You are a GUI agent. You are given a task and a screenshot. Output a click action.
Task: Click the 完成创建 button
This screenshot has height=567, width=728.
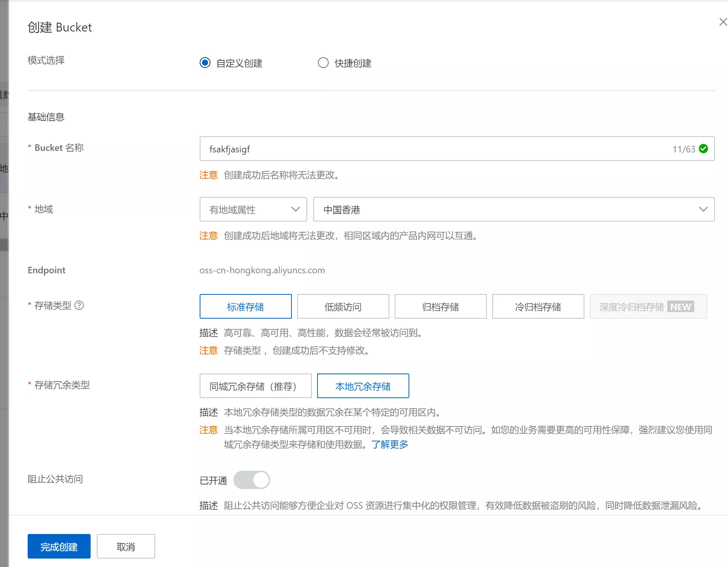[59, 546]
